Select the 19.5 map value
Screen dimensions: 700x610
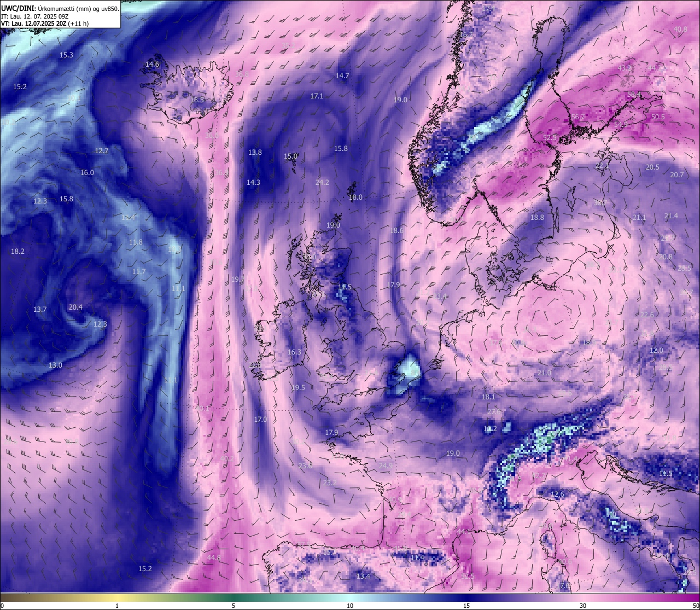point(298,387)
